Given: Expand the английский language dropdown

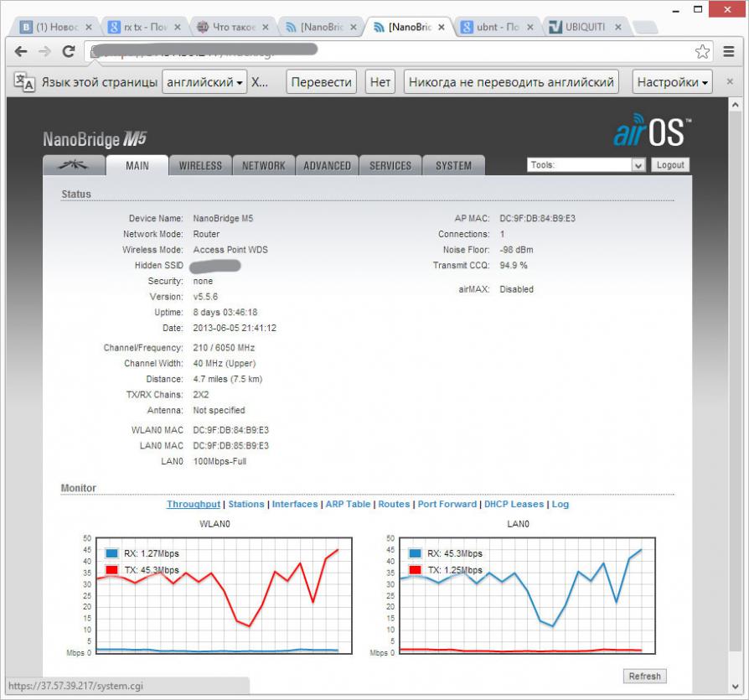Looking at the screenshot, I should coord(205,82).
